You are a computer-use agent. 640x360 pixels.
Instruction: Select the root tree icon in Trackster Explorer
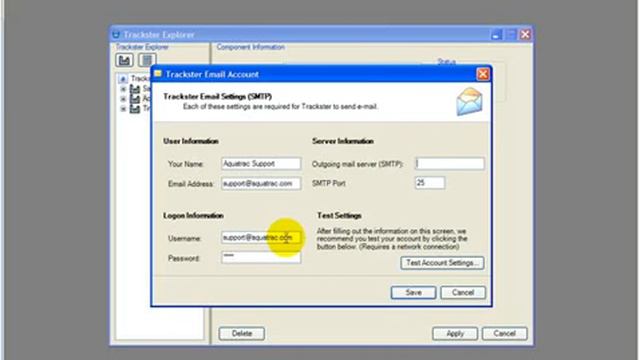click(x=123, y=78)
